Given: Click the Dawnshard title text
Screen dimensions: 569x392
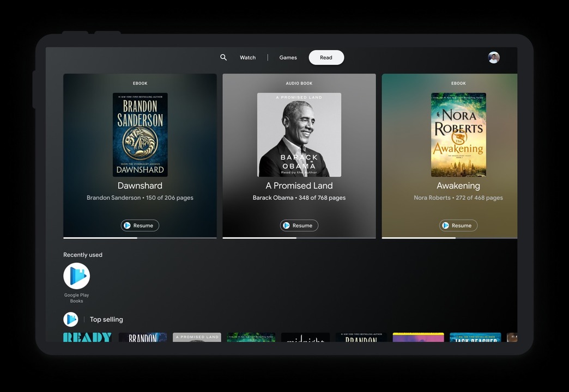Looking at the screenshot, I should 140,186.
